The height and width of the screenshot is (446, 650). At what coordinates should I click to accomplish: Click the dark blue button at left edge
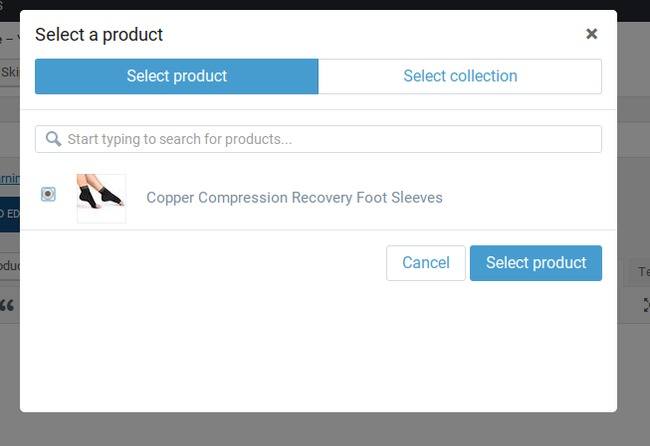point(9,213)
